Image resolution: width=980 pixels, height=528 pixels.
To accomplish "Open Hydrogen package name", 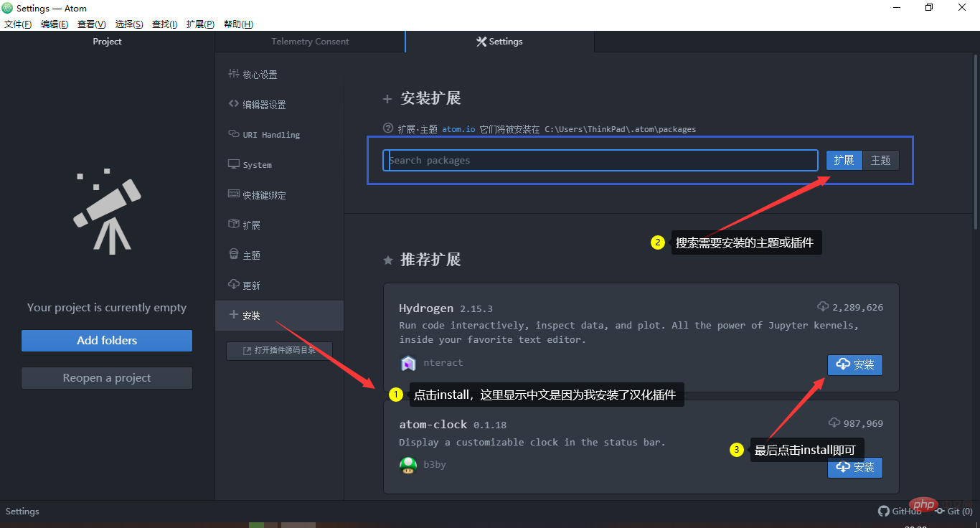I will click(x=426, y=308).
